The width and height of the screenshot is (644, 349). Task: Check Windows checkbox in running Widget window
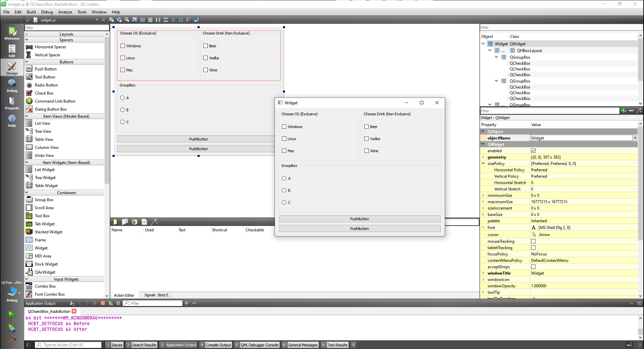pyautogui.click(x=284, y=127)
